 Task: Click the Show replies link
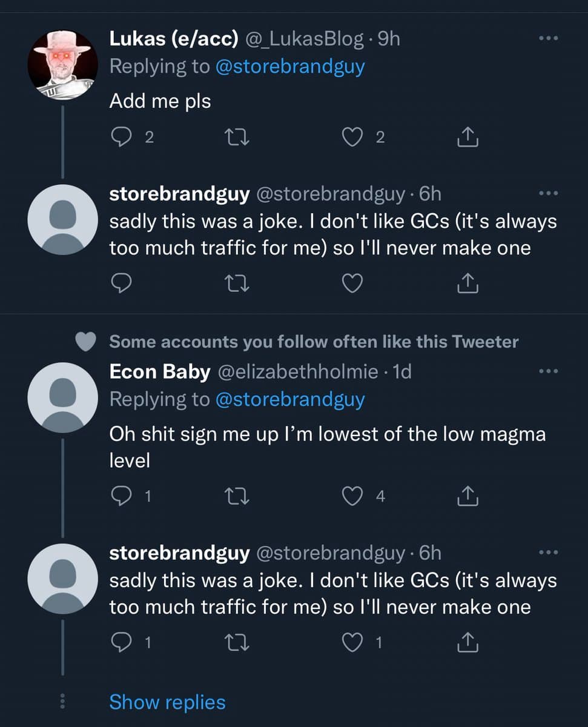(167, 702)
